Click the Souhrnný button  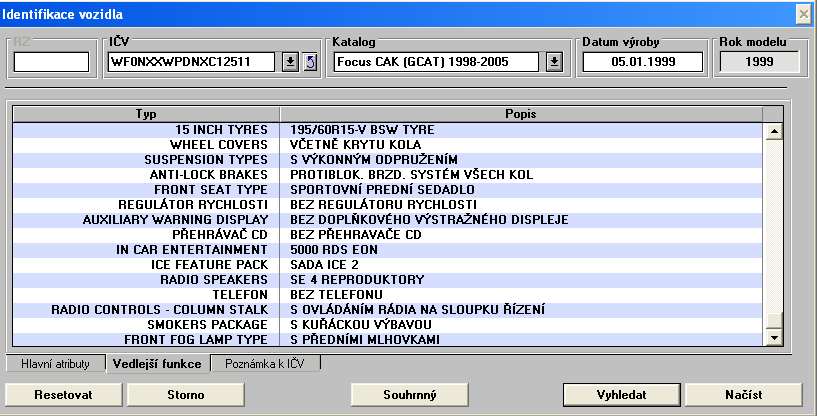point(409,395)
